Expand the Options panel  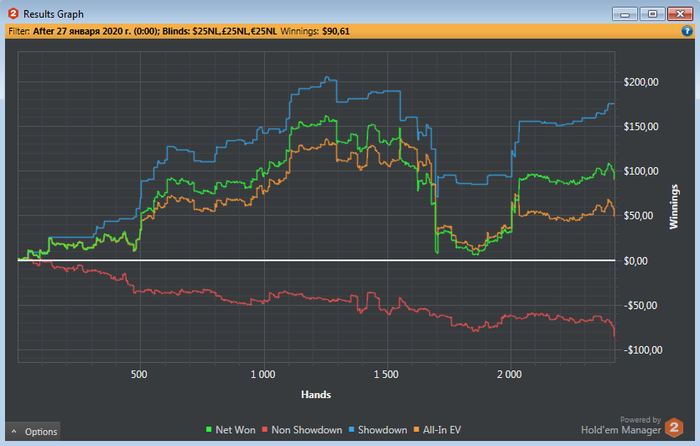click(x=33, y=432)
